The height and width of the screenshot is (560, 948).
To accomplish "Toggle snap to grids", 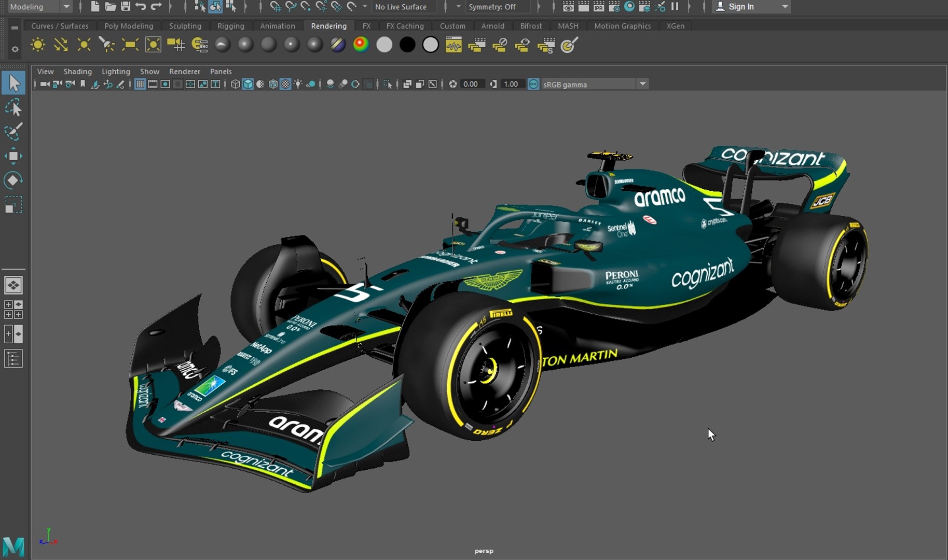I will pyautogui.click(x=276, y=7).
